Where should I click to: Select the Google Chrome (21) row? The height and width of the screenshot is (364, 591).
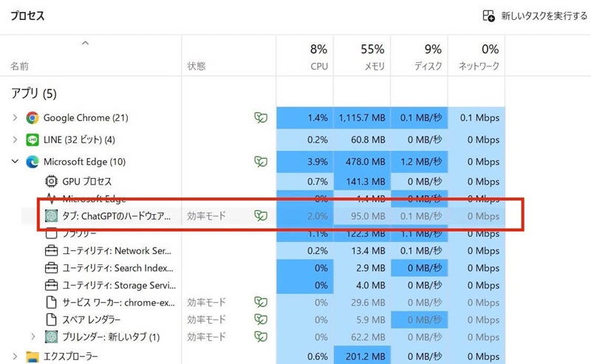[253, 118]
